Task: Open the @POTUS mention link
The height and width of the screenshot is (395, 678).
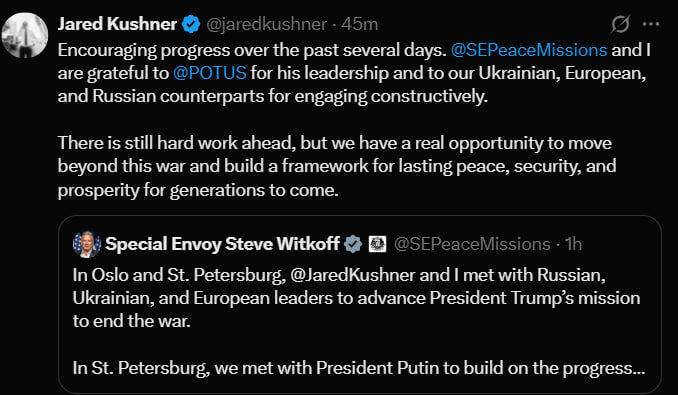Action: [210, 73]
